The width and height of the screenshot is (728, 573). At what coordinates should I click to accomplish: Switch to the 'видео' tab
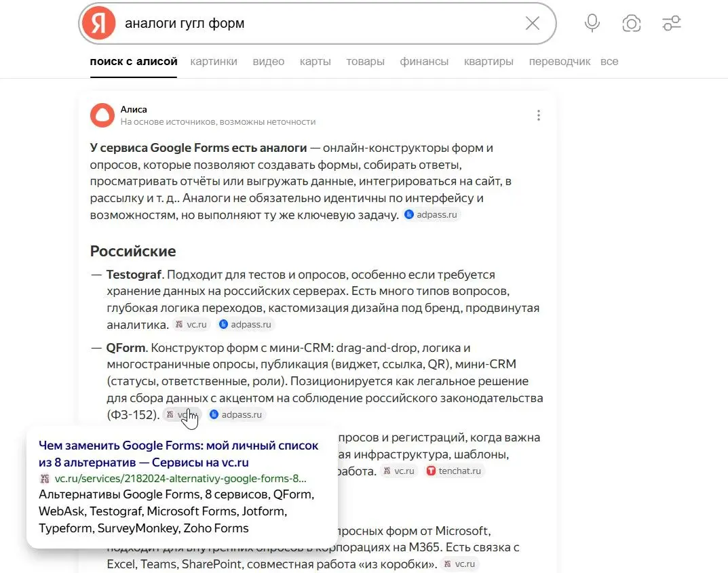[269, 62]
